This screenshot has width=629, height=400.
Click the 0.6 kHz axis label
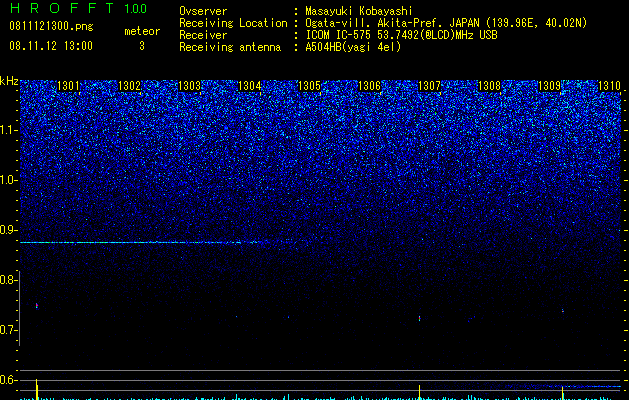[x=8, y=380]
